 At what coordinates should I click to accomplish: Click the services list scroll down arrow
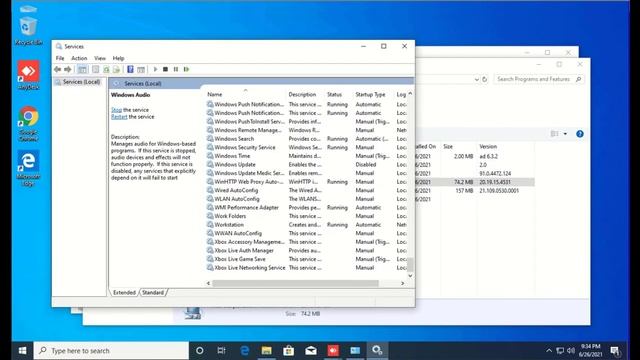click(410, 276)
